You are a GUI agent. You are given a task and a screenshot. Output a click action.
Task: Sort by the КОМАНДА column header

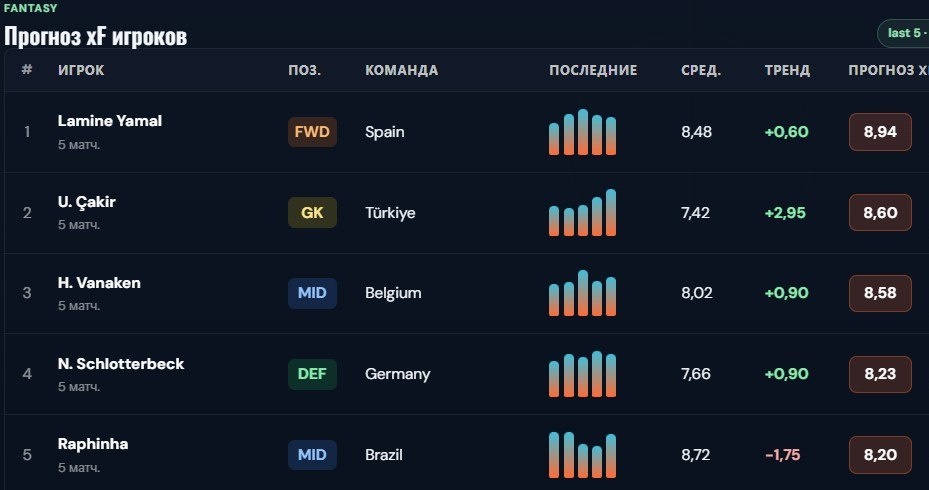click(x=402, y=70)
